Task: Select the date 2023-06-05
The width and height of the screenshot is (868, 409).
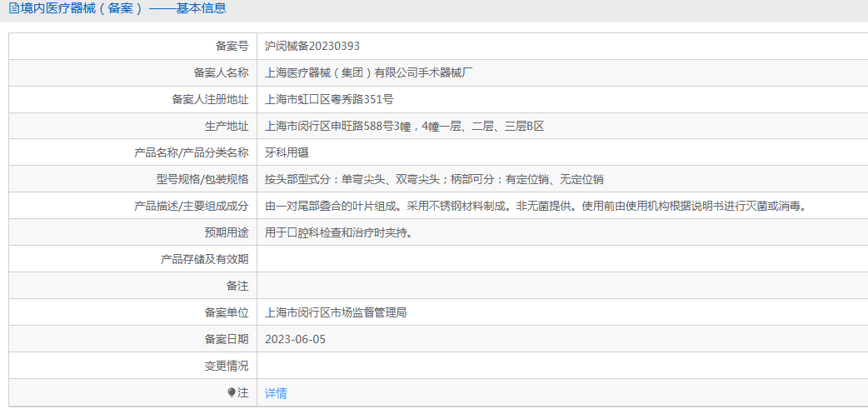Action: coord(296,339)
